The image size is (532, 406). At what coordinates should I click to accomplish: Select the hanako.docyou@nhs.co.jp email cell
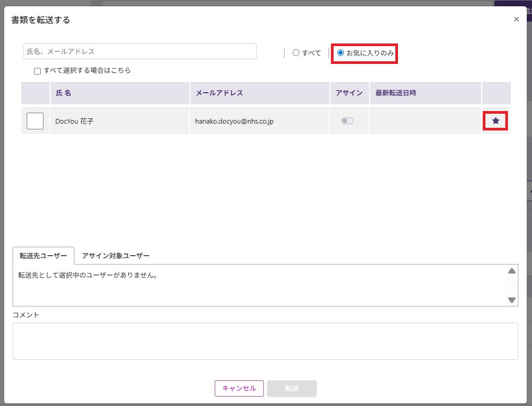235,121
